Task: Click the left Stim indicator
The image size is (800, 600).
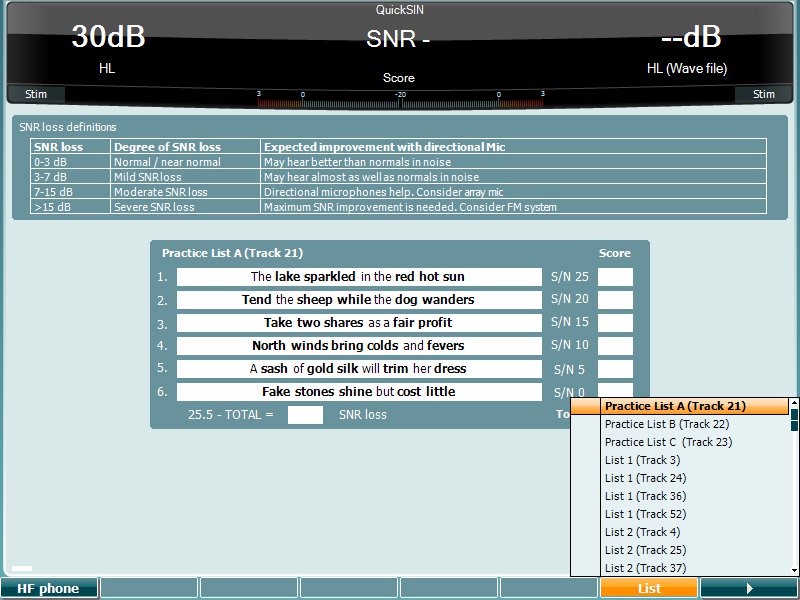Action: click(36, 94)
